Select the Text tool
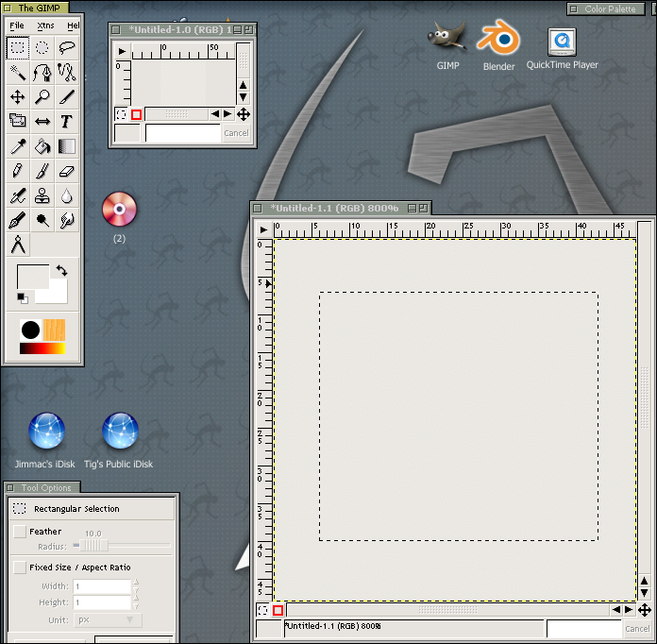This screenshot has height=644, width=657. tap(67, 121)
